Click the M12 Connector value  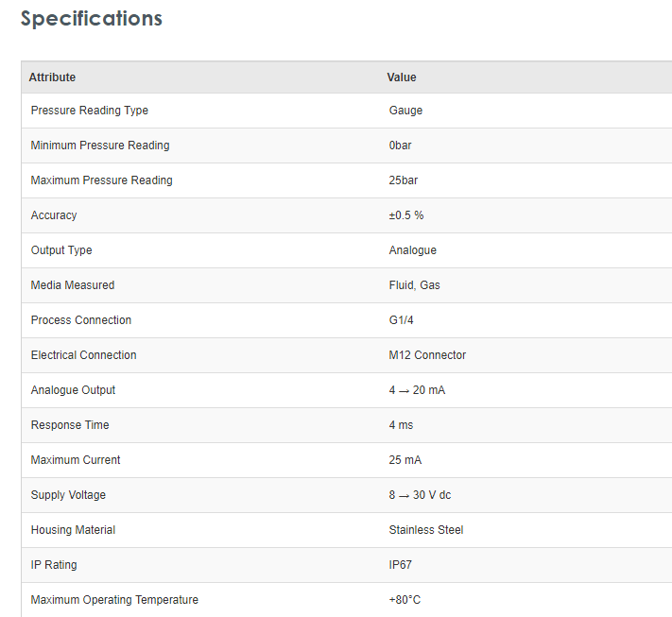[x=427, y=355]
